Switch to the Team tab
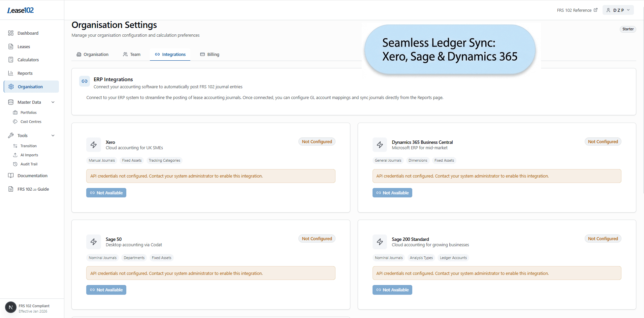Image resolution: width=644 pixels, height=318 pixels. click(132, 54)
